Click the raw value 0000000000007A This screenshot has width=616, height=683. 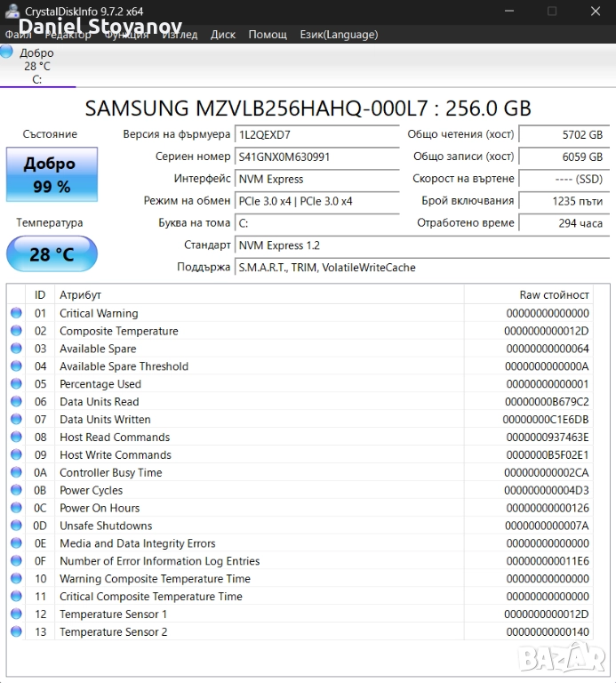(547, 526)
